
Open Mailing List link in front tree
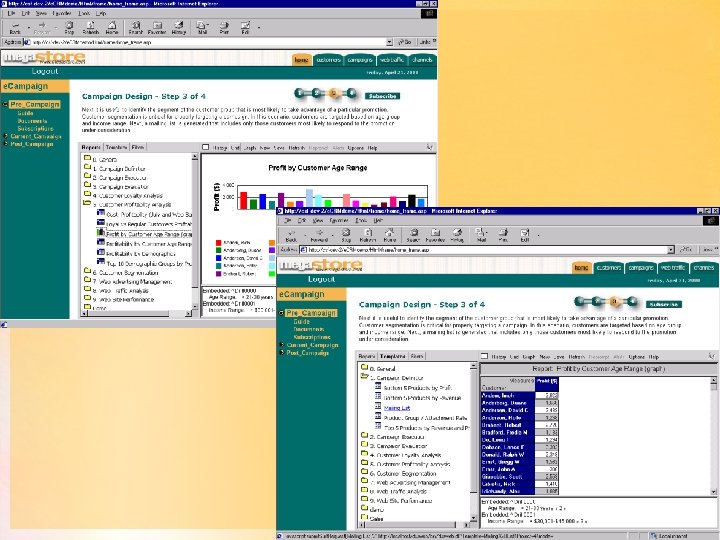(x=397, y=408)
